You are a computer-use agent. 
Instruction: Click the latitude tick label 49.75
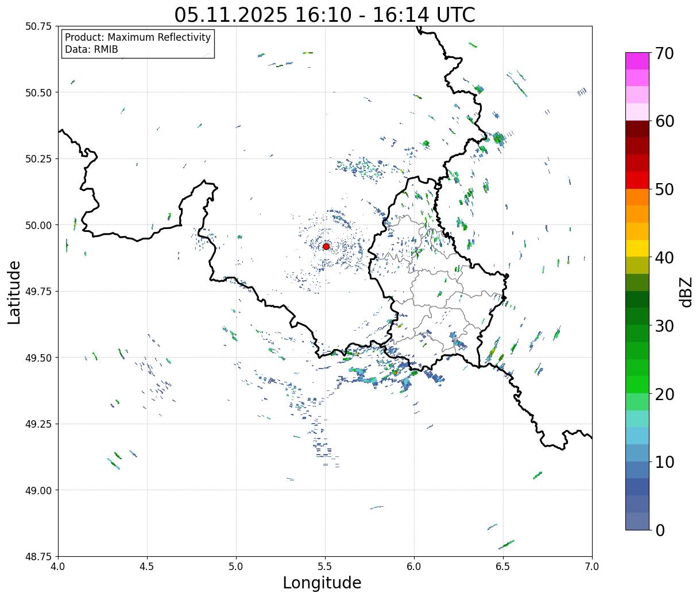[38, 292]
